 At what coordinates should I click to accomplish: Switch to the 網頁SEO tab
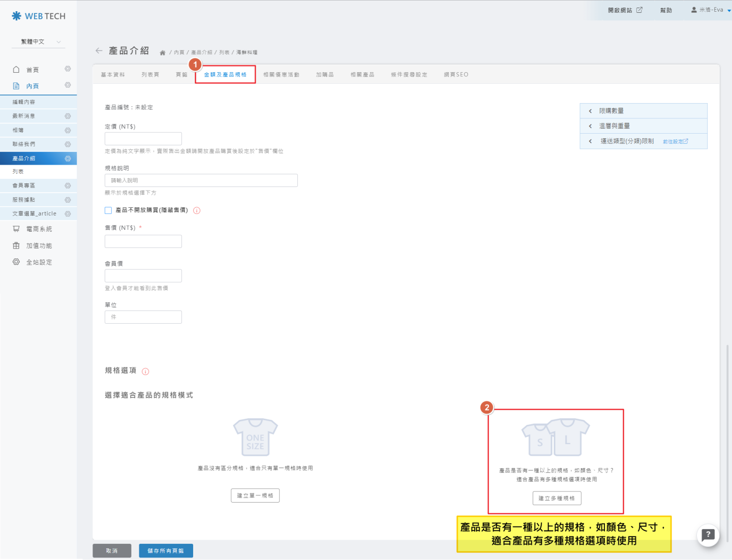click(456, 75)
